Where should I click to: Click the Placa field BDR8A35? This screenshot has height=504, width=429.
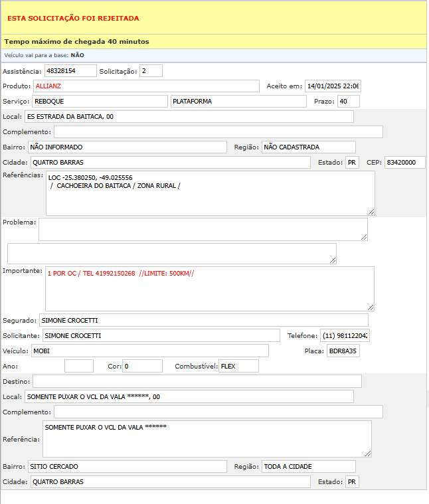343,351
